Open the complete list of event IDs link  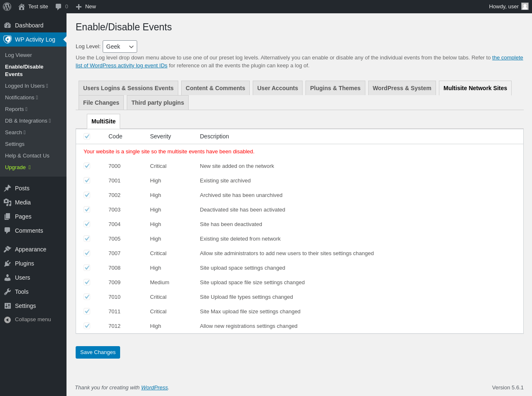pyautogui.click(x=507, y=58)
